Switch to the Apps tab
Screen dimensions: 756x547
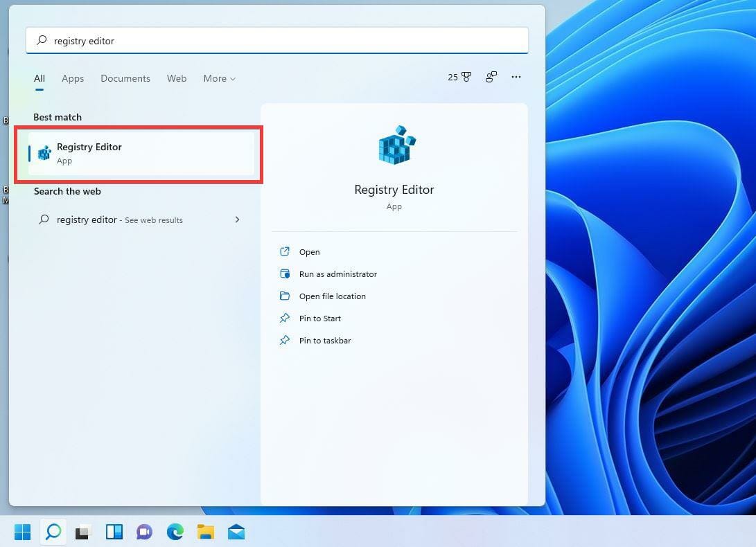pos(73,78)
